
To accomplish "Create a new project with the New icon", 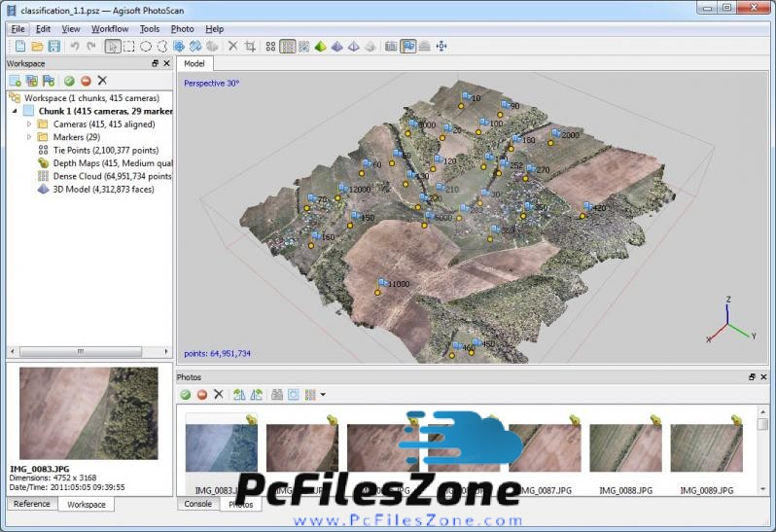I will 20,47.
